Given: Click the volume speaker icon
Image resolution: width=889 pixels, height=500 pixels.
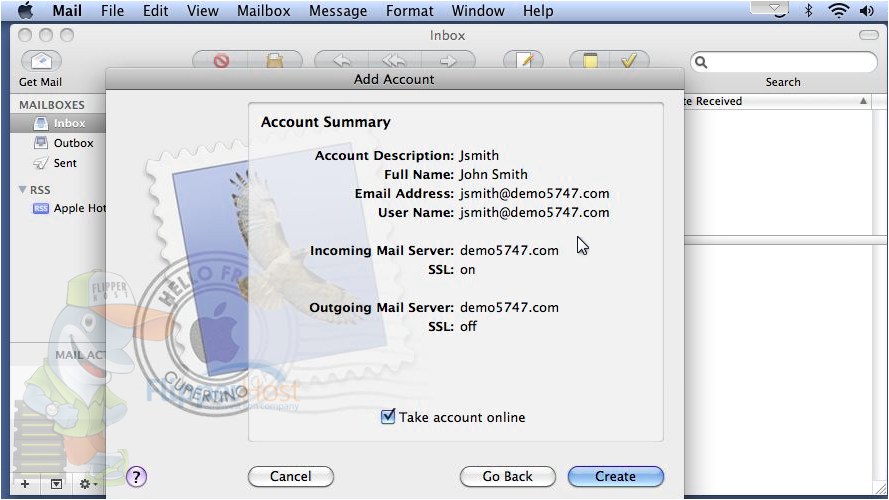Looking at the screenshot, I should click(866, 10).
